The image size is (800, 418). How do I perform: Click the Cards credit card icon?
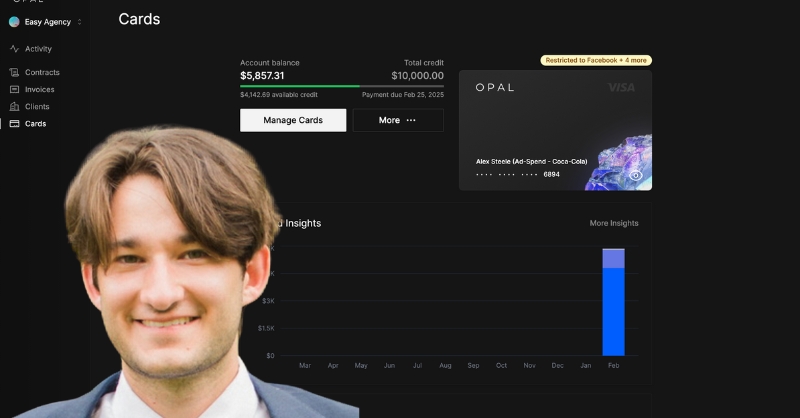click(14, 124)
